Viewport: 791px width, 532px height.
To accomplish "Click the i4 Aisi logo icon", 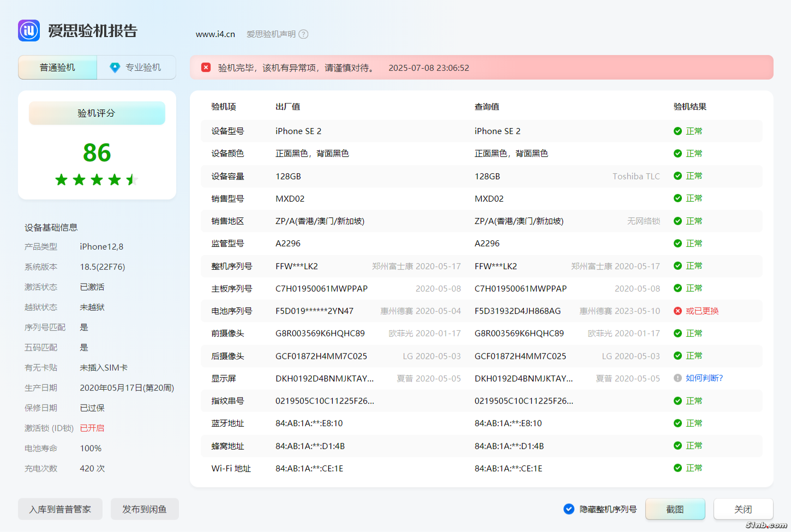I will click(x=29, y=31).
